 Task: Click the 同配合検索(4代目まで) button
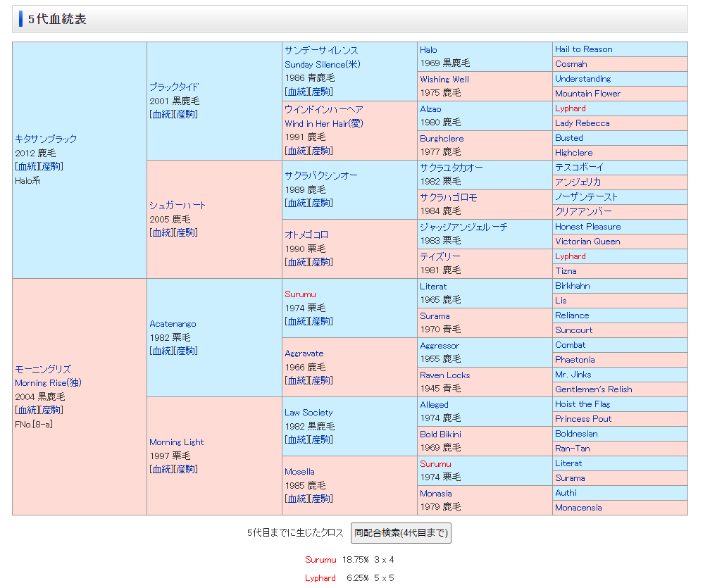[400, 533]
